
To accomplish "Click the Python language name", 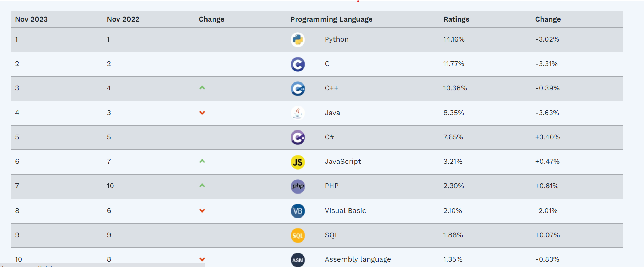I will tap(337, 39).
